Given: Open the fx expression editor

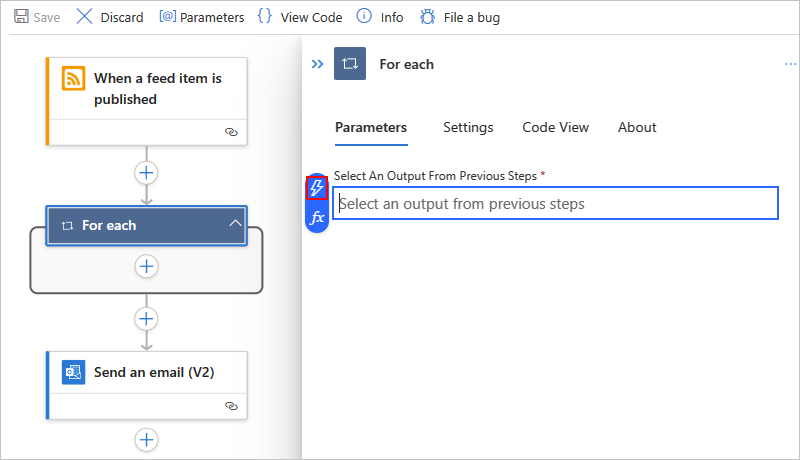Looking at the screenshot, I should tap(317, 218).
